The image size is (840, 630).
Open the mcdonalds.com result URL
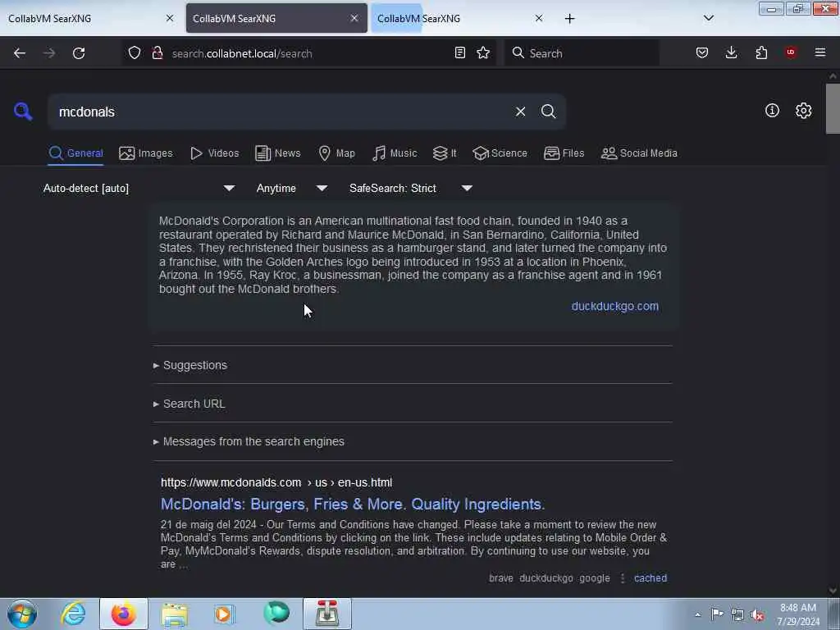pyautogui.click(x=276, y=482)
